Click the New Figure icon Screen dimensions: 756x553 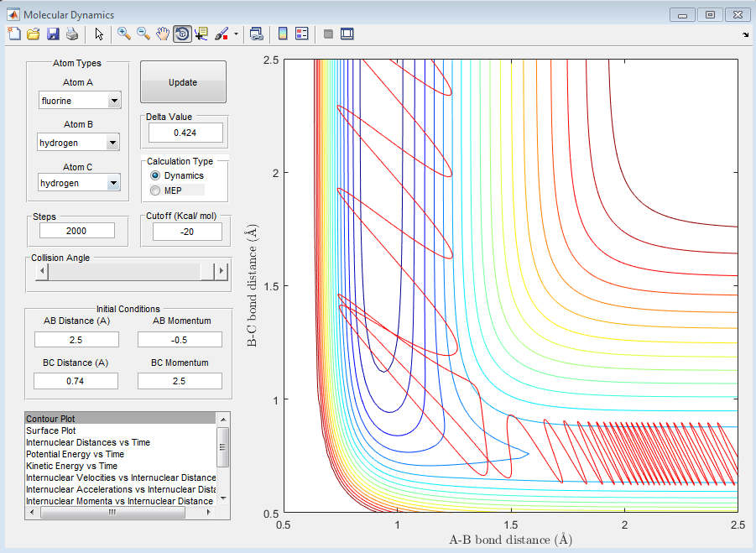[14, 34]
